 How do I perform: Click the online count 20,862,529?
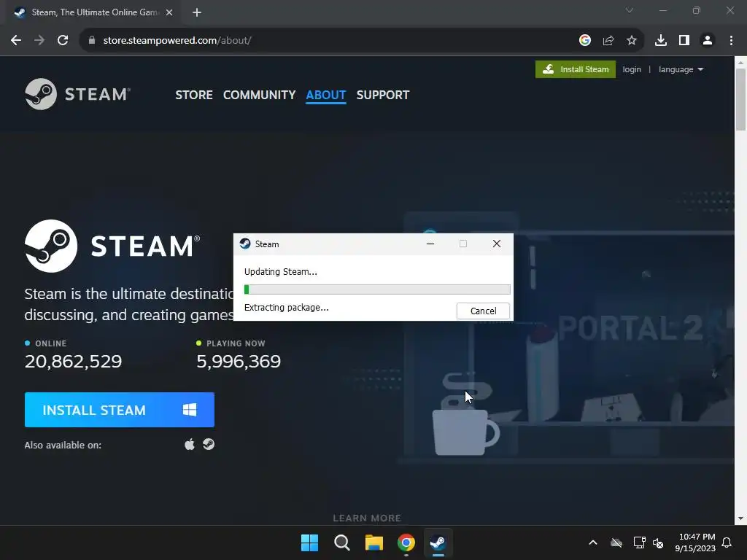point(74,362)
